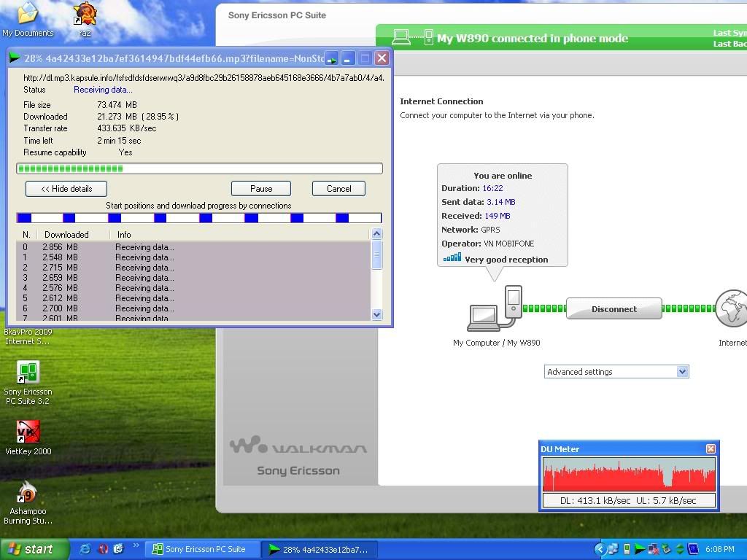Click the Sony Ericsson phone tray icon
This screenshot has width=747, height=560.
[627, 549]
